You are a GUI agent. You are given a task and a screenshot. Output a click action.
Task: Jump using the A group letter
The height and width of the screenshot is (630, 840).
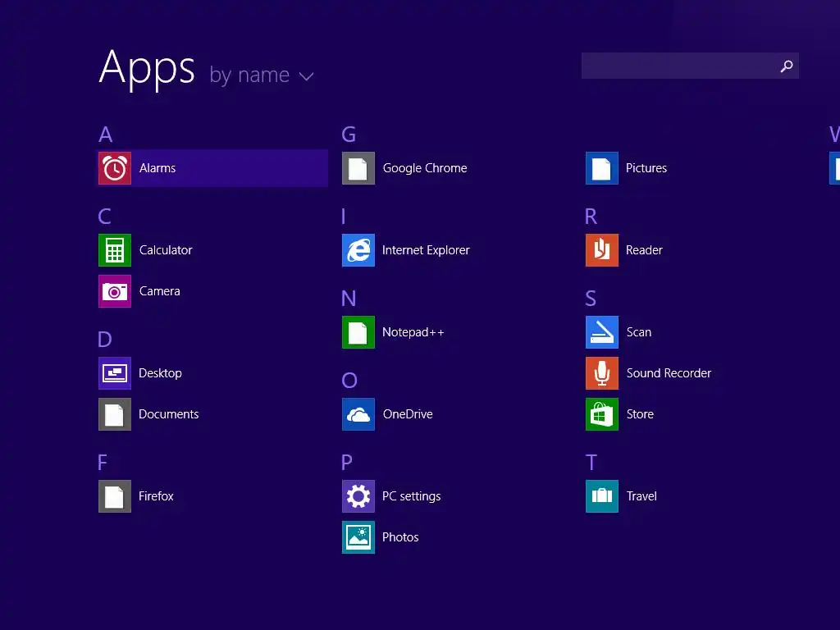tap(106, 135)
